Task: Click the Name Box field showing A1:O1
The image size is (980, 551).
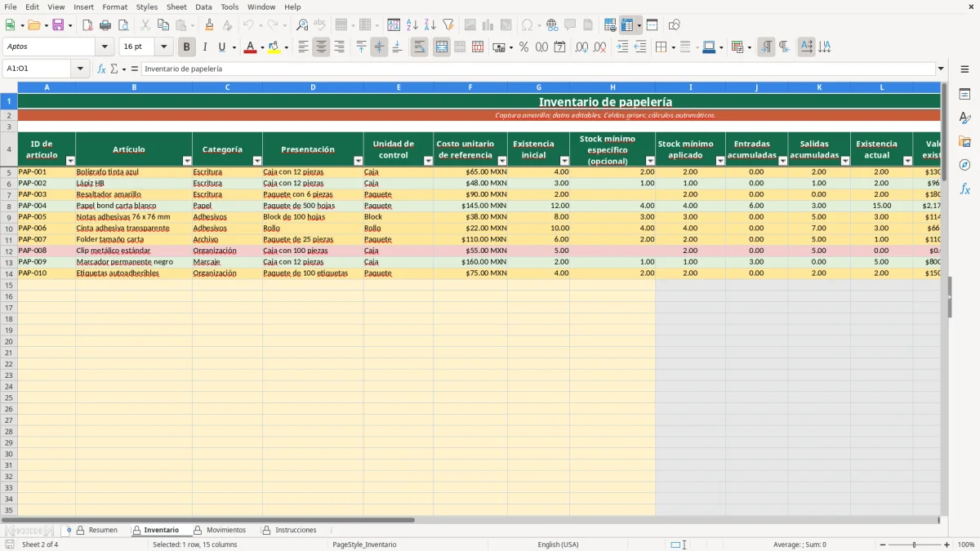Action: 38,69
